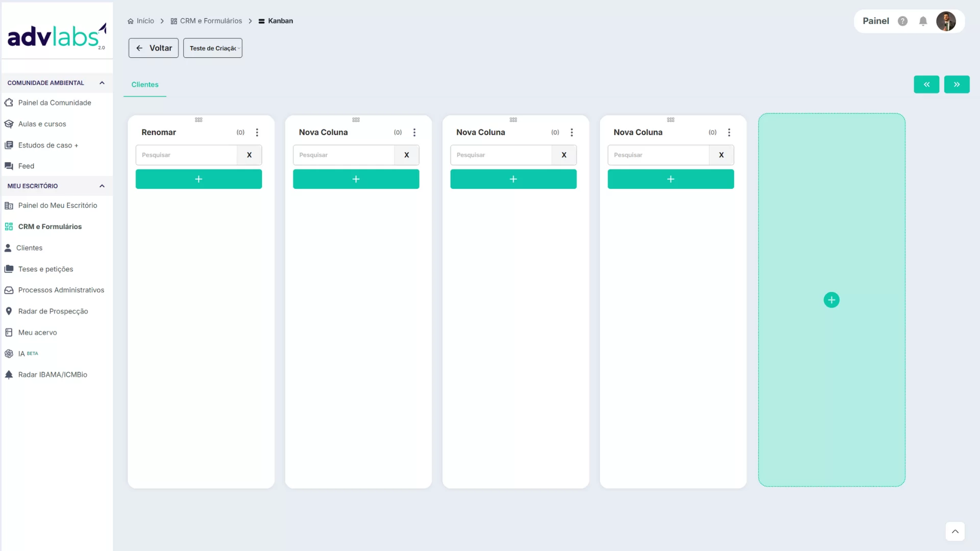The height and width of the screenshot is (551, 980).
Task: Collapse the Meu Escritório section
Action: click(102, 186)
